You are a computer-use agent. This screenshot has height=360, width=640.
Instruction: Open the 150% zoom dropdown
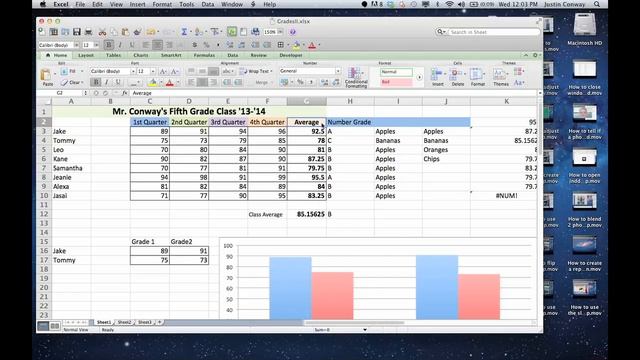[x=280, y=32]
